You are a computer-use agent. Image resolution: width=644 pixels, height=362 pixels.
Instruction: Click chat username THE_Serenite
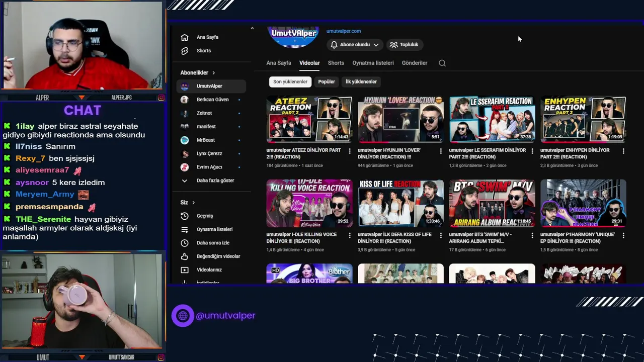43,219
